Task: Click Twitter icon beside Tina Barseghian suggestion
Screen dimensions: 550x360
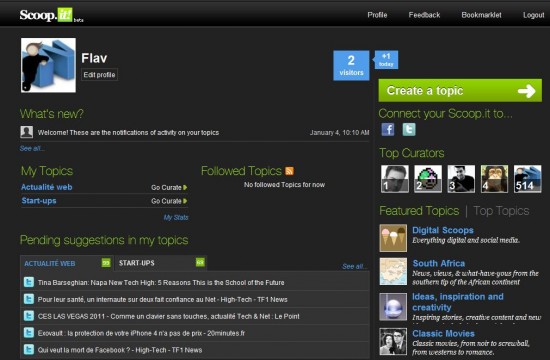Action: (x=28, y=282)
